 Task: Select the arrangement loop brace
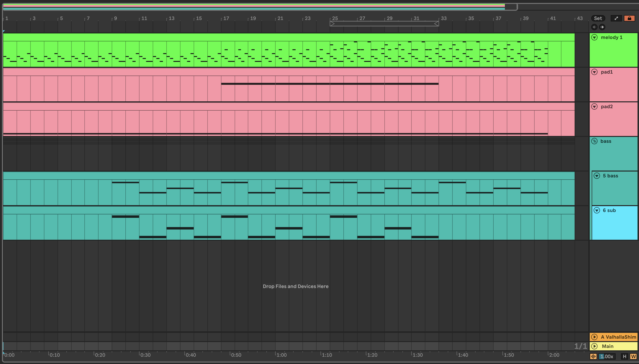[384, 24]
